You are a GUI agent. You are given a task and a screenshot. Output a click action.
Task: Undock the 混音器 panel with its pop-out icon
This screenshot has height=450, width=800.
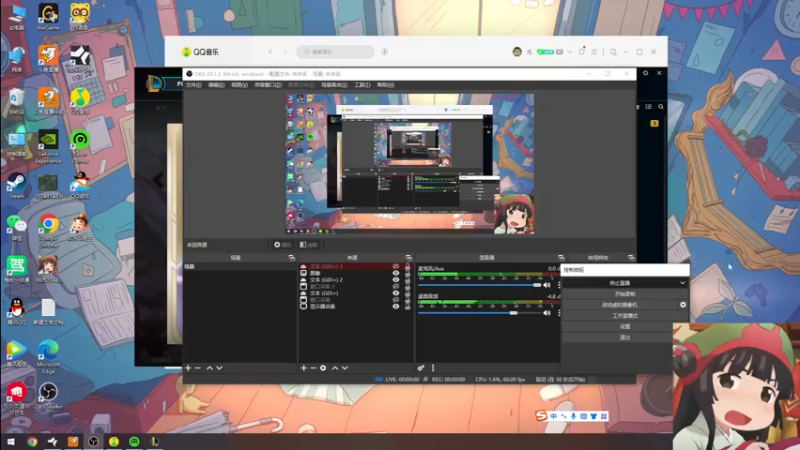(561, 258)
